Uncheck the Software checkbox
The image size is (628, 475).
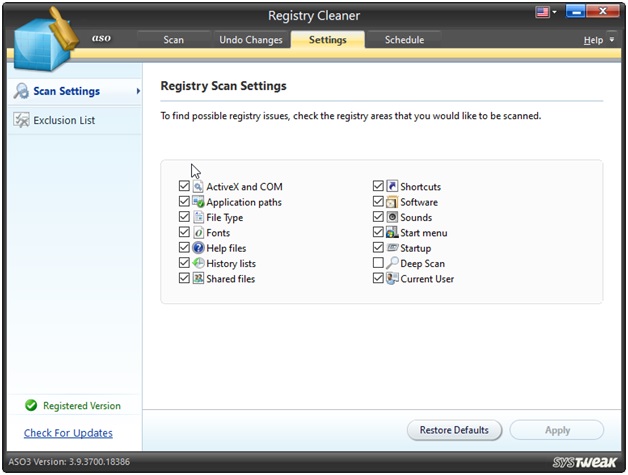tap(378, 201)
